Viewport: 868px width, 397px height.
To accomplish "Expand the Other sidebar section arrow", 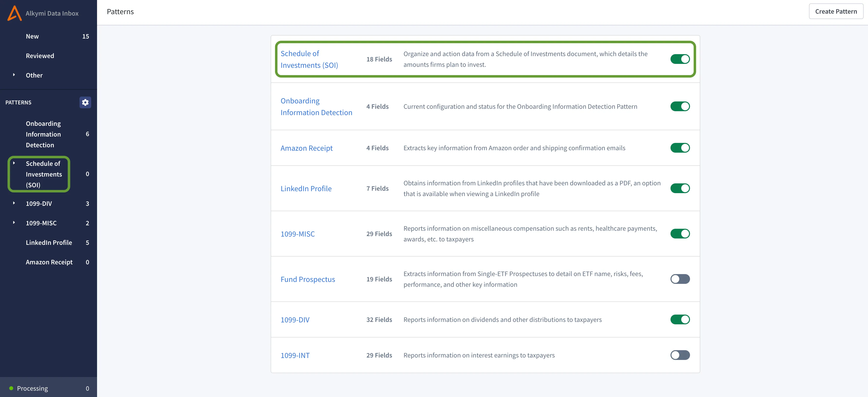I will pyautogui.click(x=14, y=75).
